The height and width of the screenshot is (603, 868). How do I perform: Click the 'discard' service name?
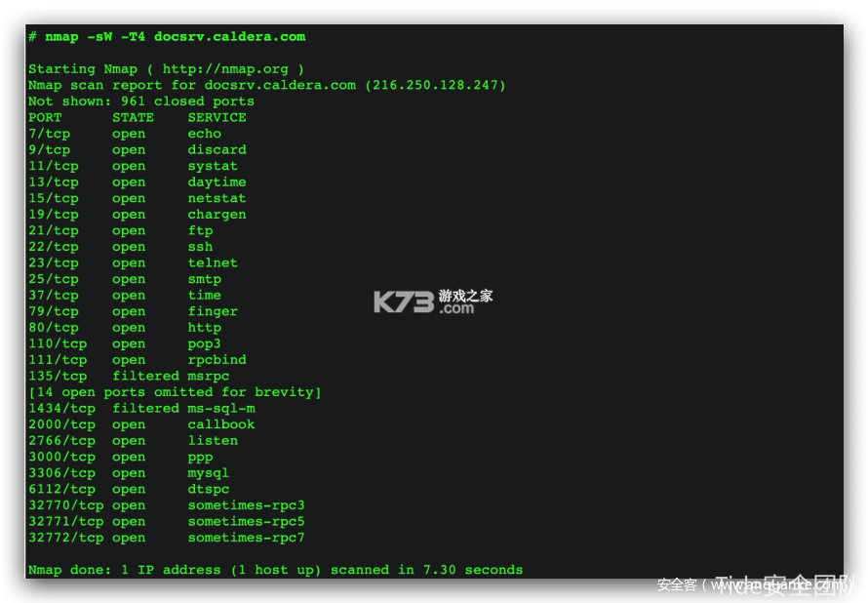pos(217,150)
